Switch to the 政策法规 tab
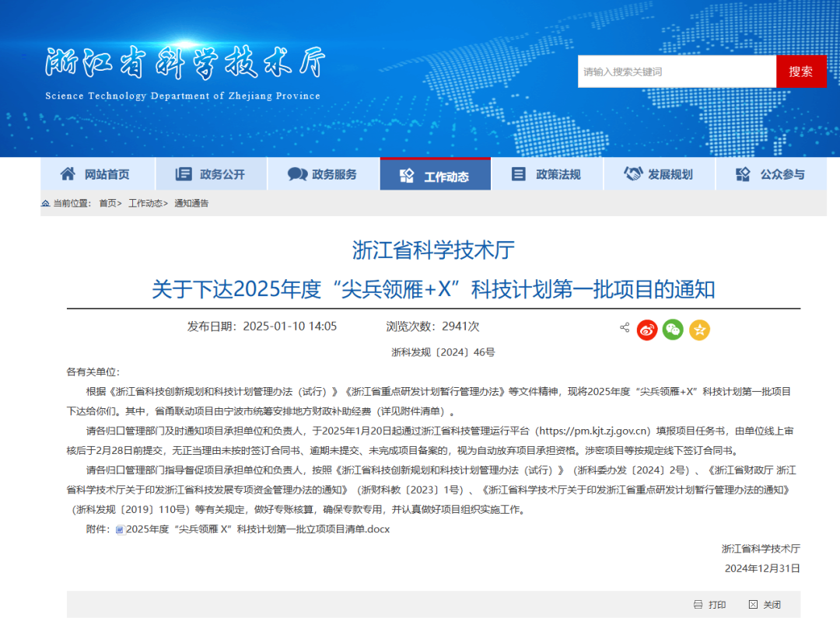The height and width of the screenshot is (625, 840). point(547,174)
